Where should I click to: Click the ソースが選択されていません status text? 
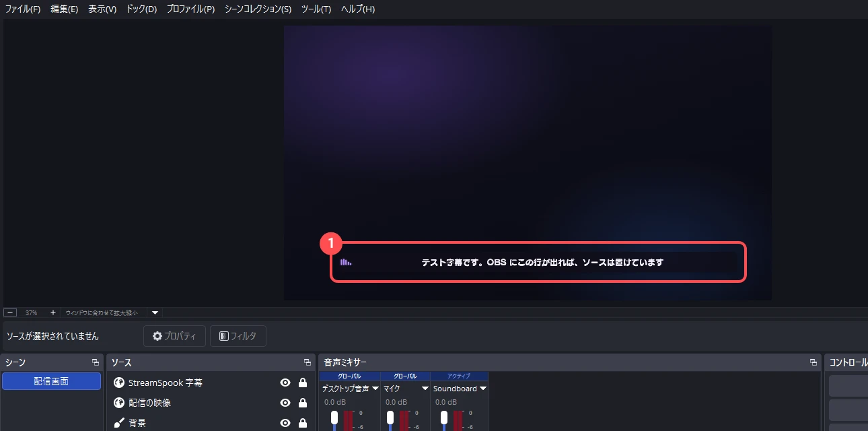coord(52,336)
